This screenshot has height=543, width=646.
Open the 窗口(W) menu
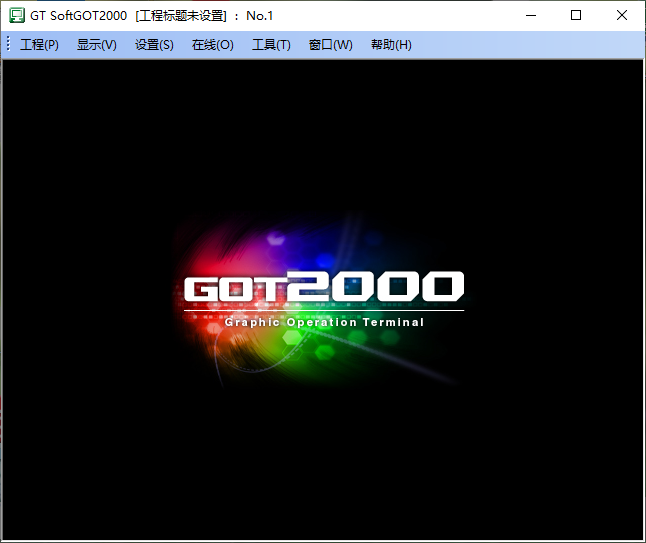tap(330, 44)
